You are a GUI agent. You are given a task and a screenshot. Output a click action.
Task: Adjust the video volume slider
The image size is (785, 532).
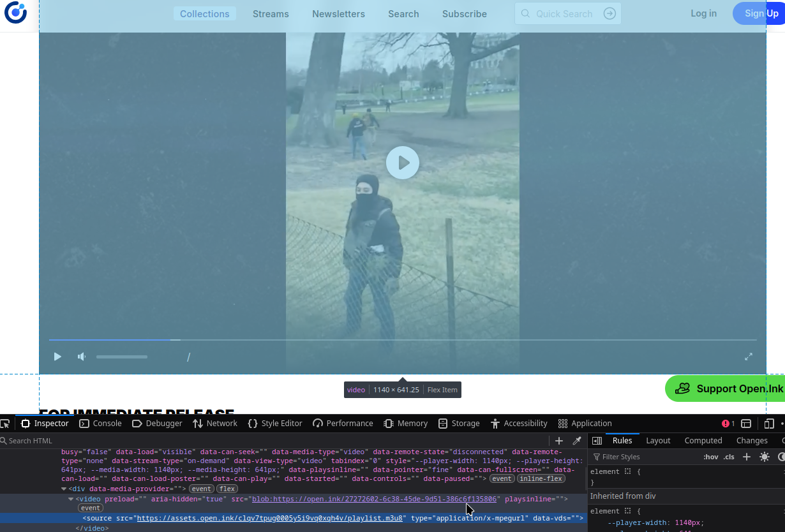pos(122,357)
